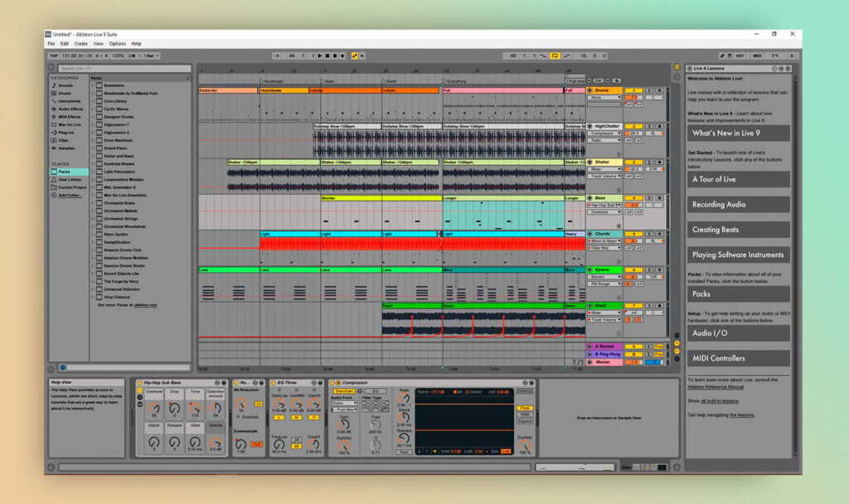The image size is (849, 504).
Task: Open the View menu
Action: (x=98, y=44)
